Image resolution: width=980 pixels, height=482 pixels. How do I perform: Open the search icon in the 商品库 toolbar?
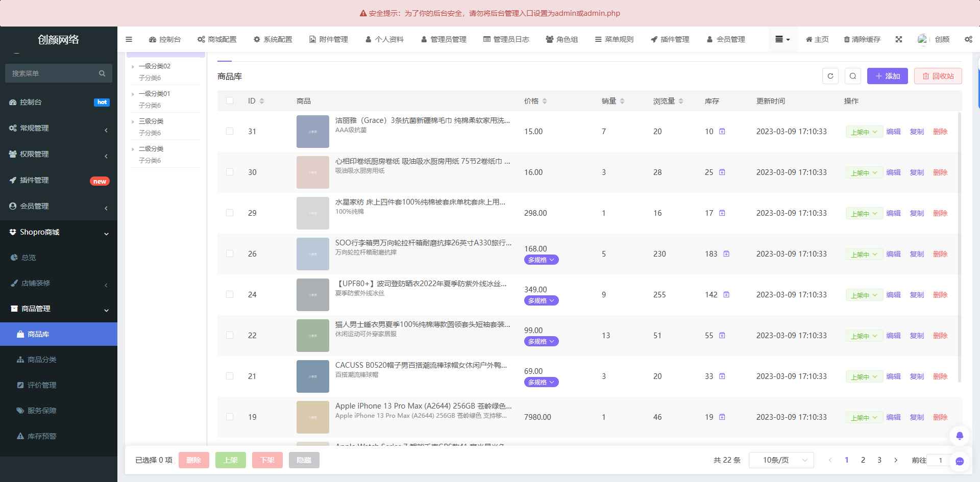pyautogui.click(x=853, y=75)
